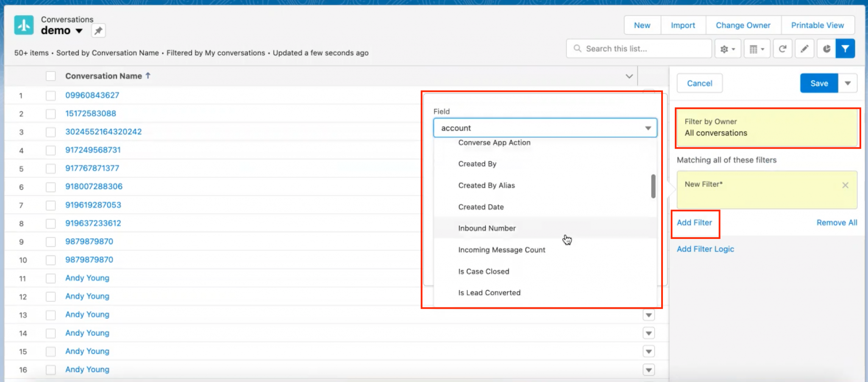This screenshot has height=382, width=868.
Task: Click the inline edit pencil icon
Action: [804, 48]
